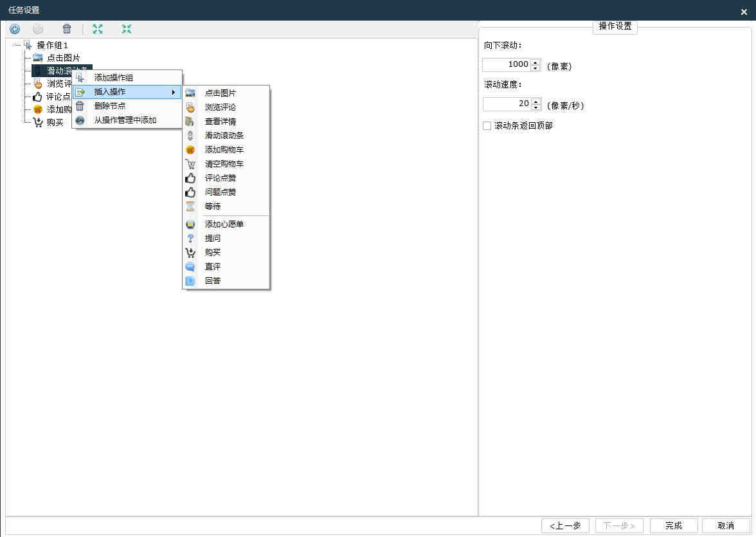Viewport: 756px width, 537px height.
Task: Increase 滚动速度 with the up arrow
Action: coord(535,102)
